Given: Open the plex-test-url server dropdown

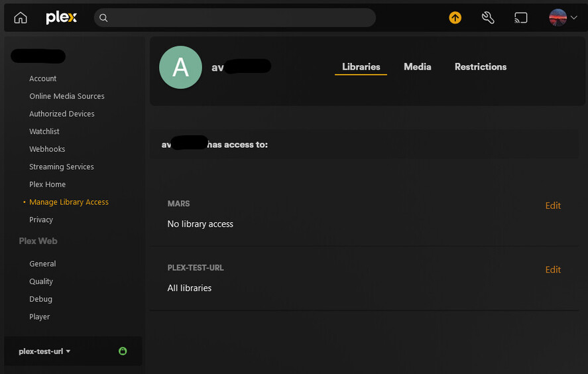Looking at the screenshot, I should 44,351.
